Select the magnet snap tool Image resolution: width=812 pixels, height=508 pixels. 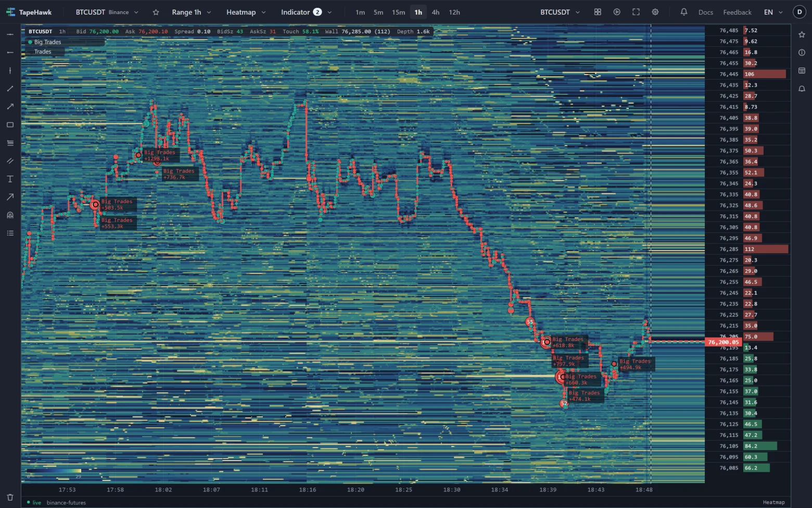point(10,215)
